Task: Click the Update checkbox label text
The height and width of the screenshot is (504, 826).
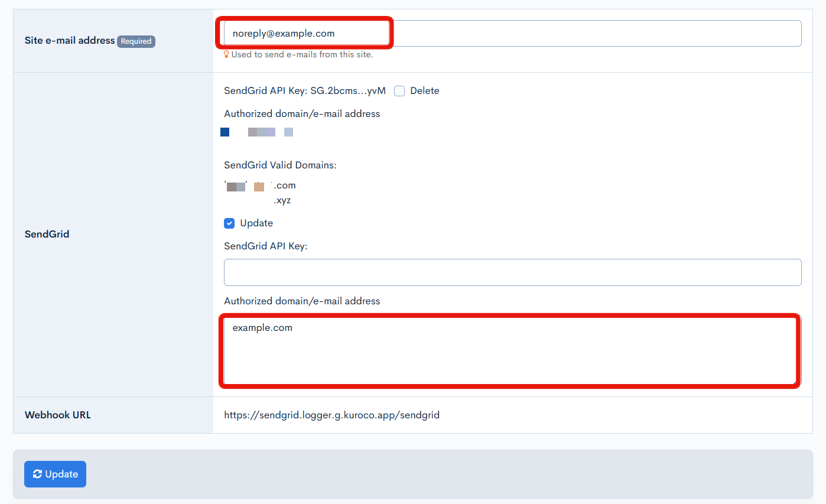Action: tap(256, 223)
